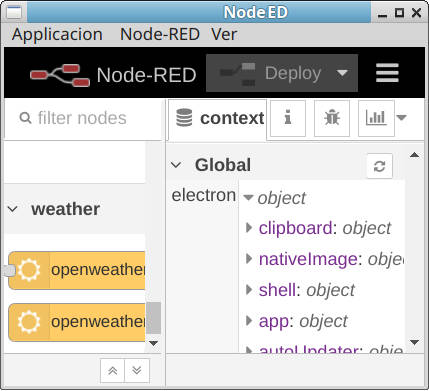Click the sidebar scroll down arrow
Image resolution: width=429 pixels, height=391 pixels.
point(414,342)
